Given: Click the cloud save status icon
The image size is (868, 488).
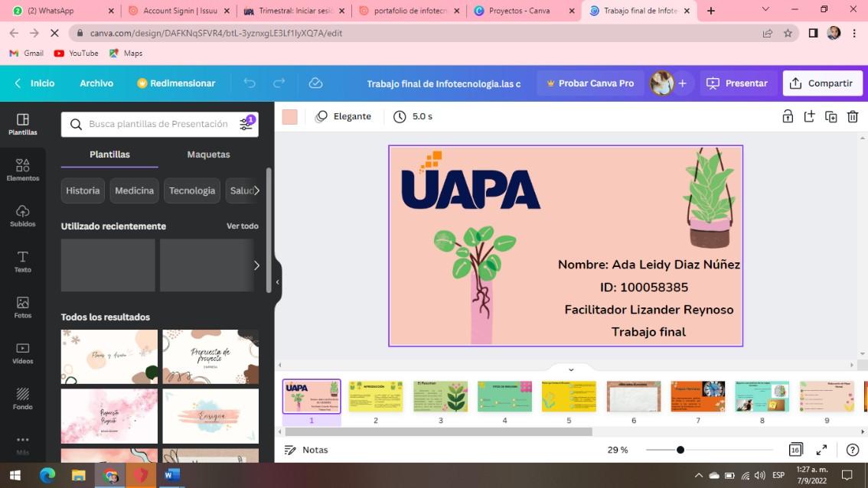Looking at the screenshot, I should pyautogui.click(x=315, y=83).
